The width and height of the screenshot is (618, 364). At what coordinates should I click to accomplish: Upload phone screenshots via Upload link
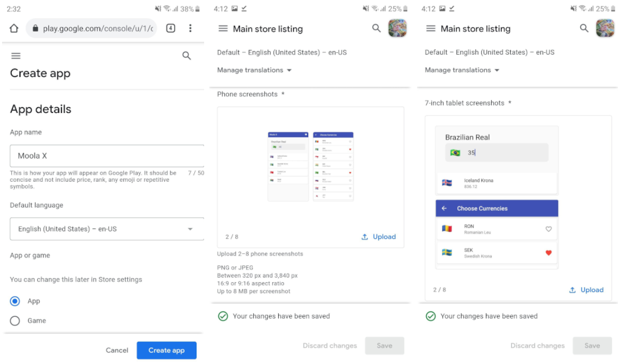(x=379, y=237)
